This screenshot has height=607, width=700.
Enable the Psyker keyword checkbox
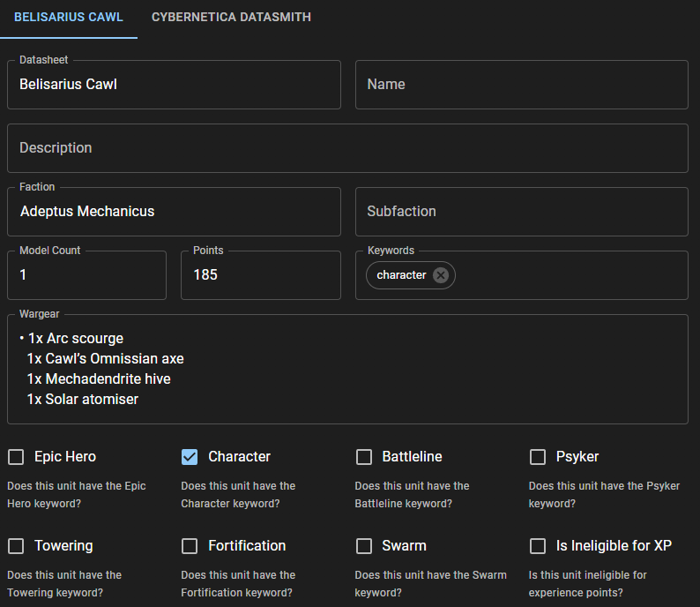point(538,457)
